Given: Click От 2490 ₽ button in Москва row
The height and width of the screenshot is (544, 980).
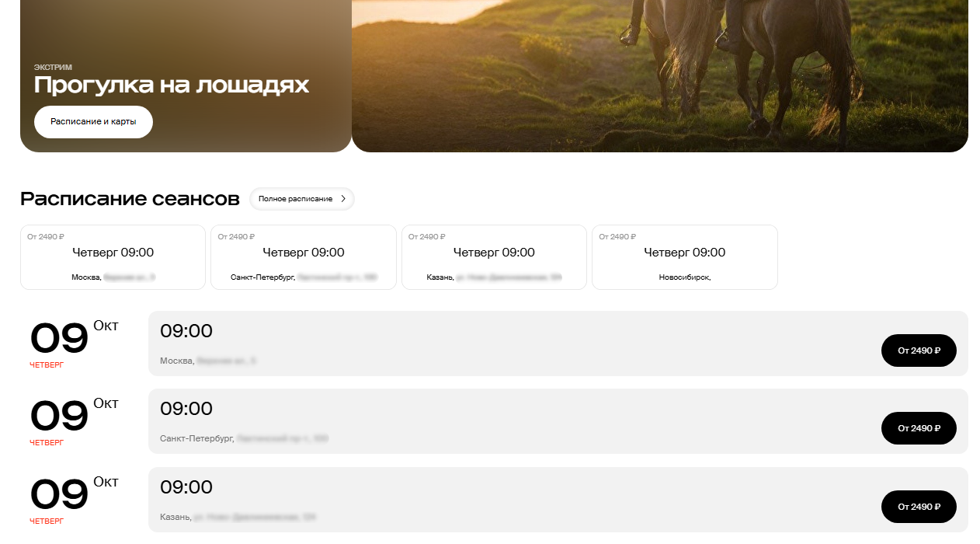Looking at the screenshot, I should click(x=919, y=350).
